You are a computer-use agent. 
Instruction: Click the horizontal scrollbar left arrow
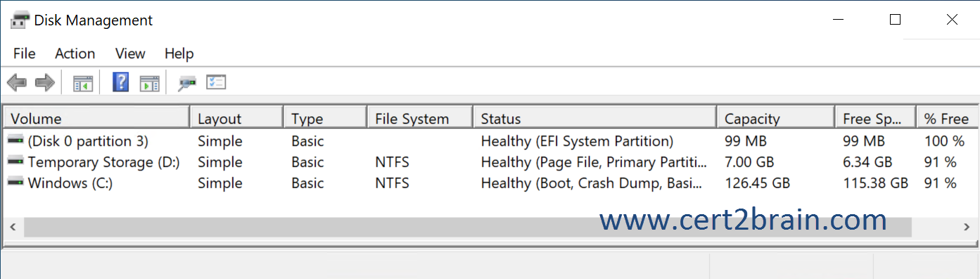13,227
